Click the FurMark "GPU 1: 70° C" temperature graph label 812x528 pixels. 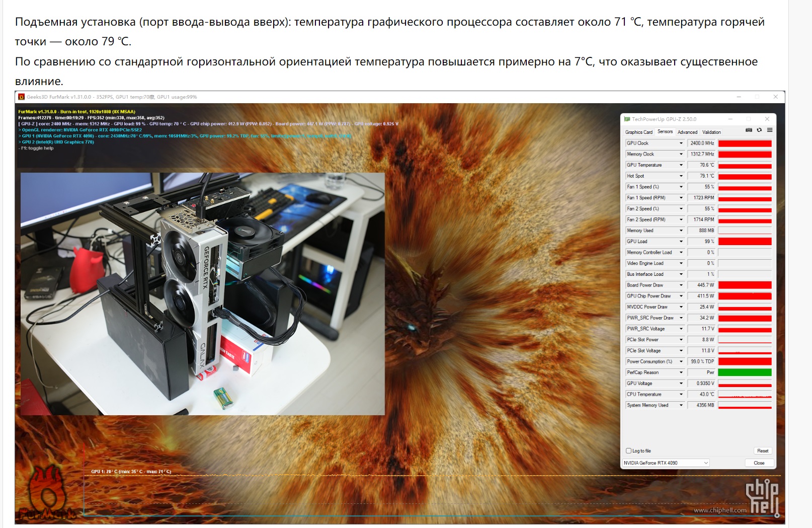(x=131, y=472)
